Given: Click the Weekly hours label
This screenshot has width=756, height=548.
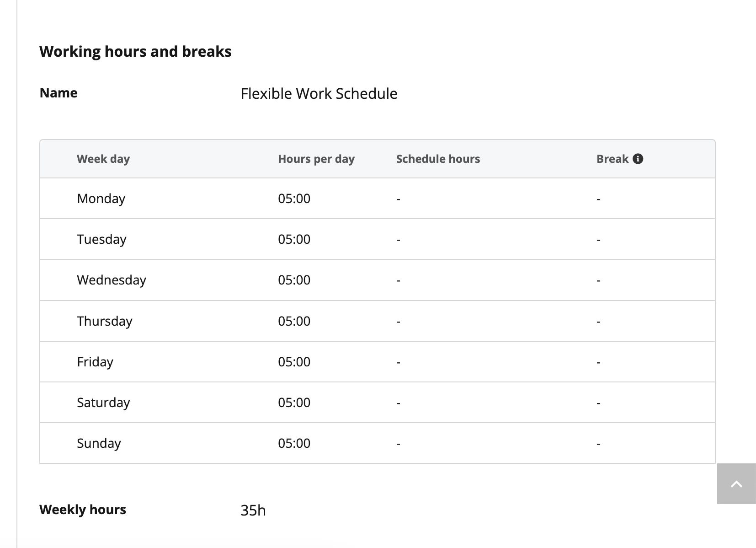Looking at the screenshot, I should 83,510.
